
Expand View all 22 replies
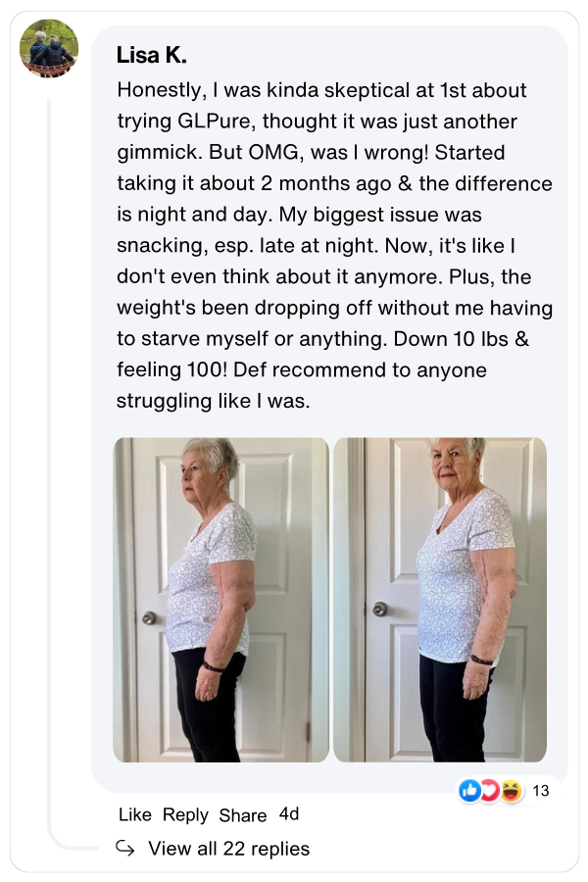[228, 848]
